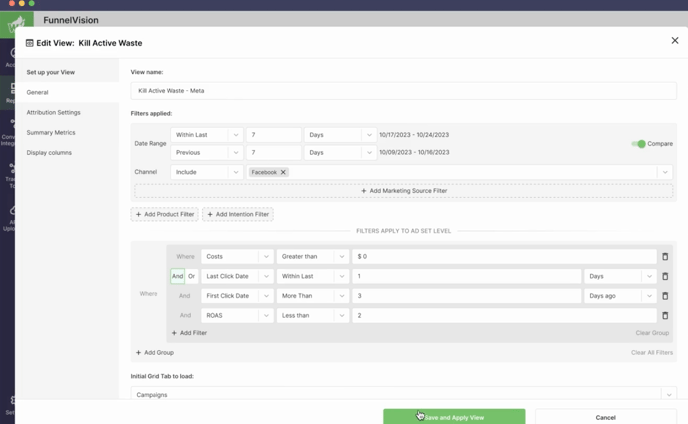
Task: Open the Within Last date range dropdown
Action: (207, 135)
